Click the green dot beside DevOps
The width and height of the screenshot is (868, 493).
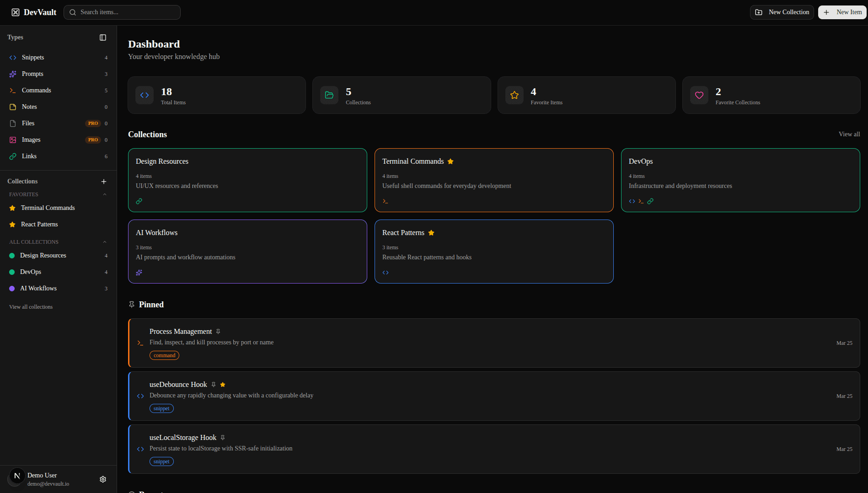coord(12,272)
